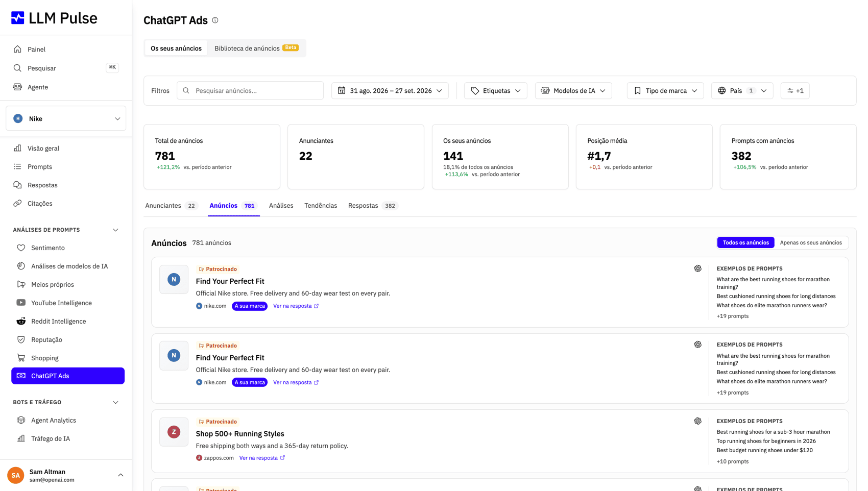Open the Sam Altman account menu
The width and height of the screenshot is (868, 491).
point(66,475)
